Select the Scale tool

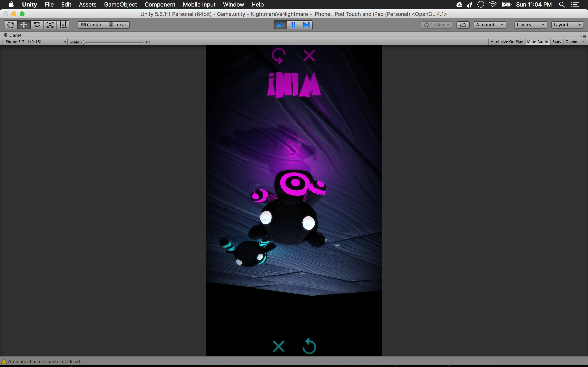point(50,25)
